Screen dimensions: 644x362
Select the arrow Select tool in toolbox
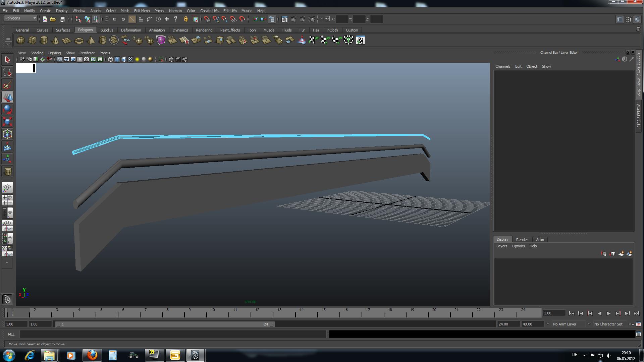(7, 60)
